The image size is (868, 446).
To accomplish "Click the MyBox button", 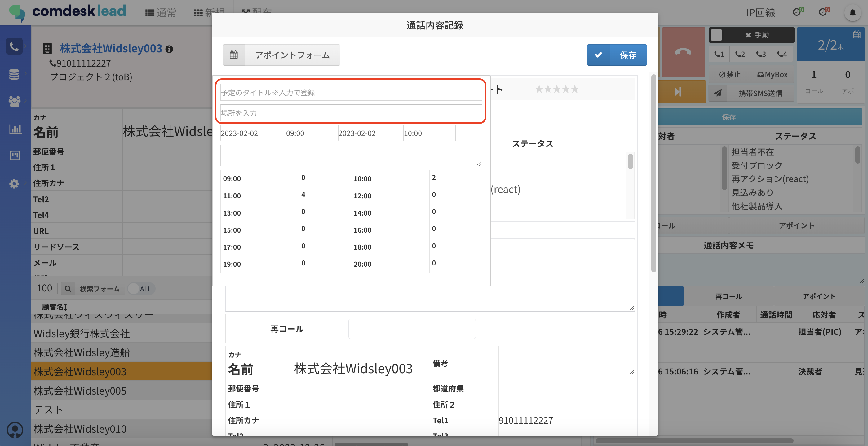I will 772,74.
